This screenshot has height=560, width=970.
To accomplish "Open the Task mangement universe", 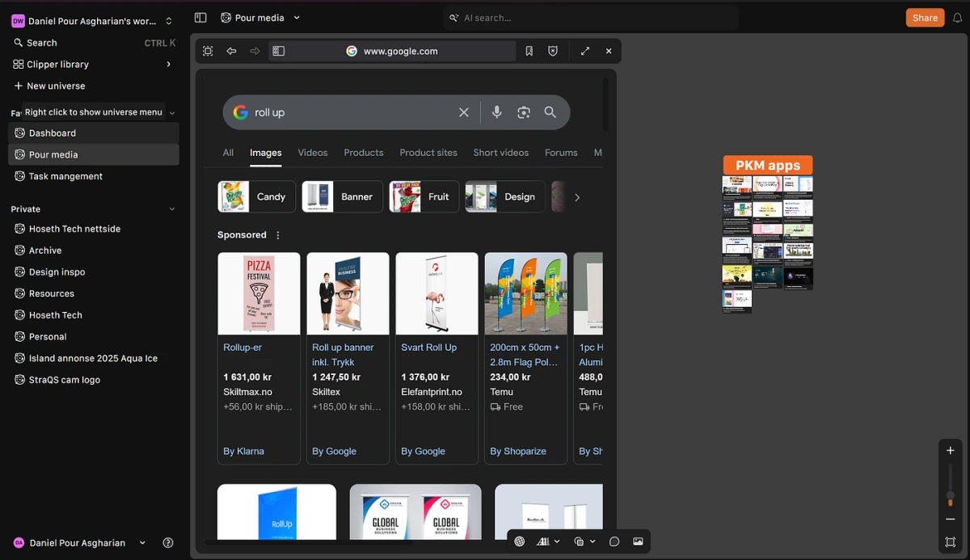I will [65, 176].
